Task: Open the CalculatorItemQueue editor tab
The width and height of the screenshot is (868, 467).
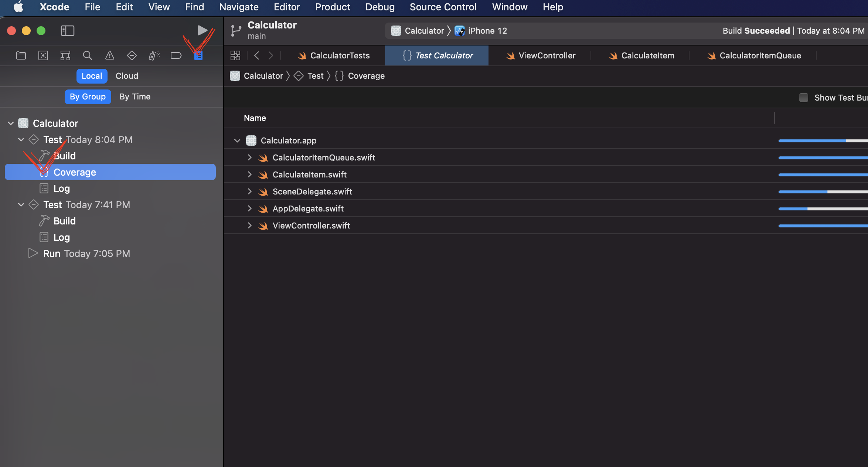Action: (x=754, y=55)
